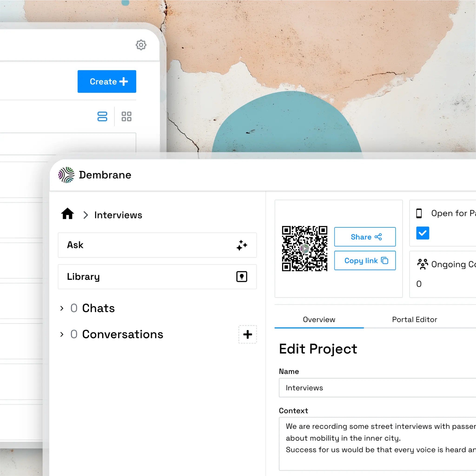Expand the Chats section

pos(62,308)
